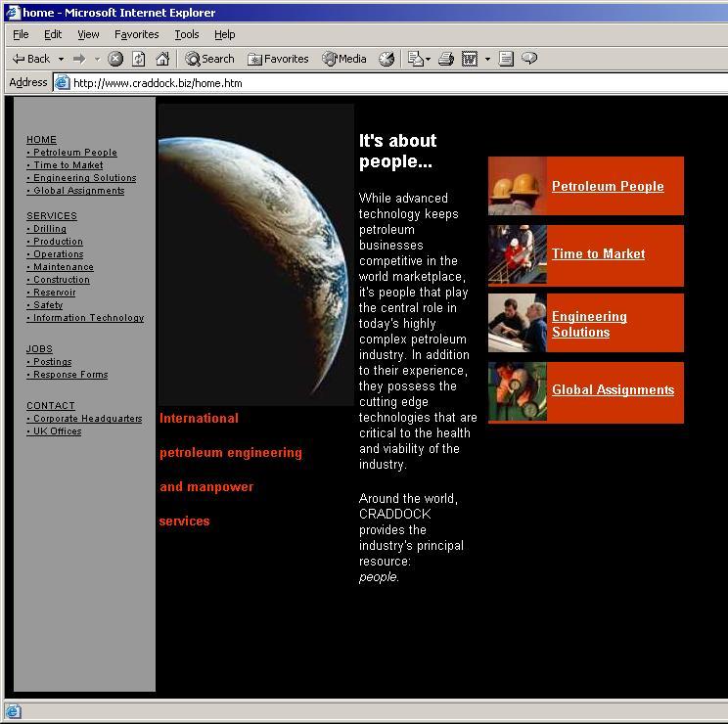The height and width of the screenshot is (724, 728).
Task: Open the UK Offices link
Action: click(x=54, y=431)
